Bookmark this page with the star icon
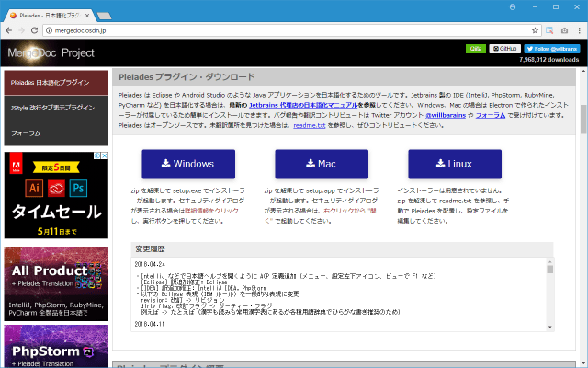The width and height of the screenshot is (588, 368). tap(535, 30)
